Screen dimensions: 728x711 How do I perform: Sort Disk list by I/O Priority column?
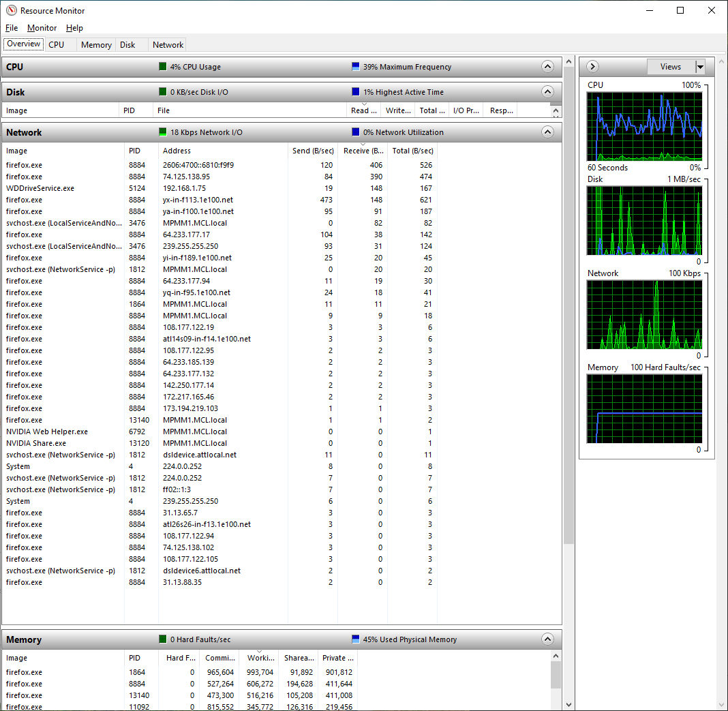466,110
